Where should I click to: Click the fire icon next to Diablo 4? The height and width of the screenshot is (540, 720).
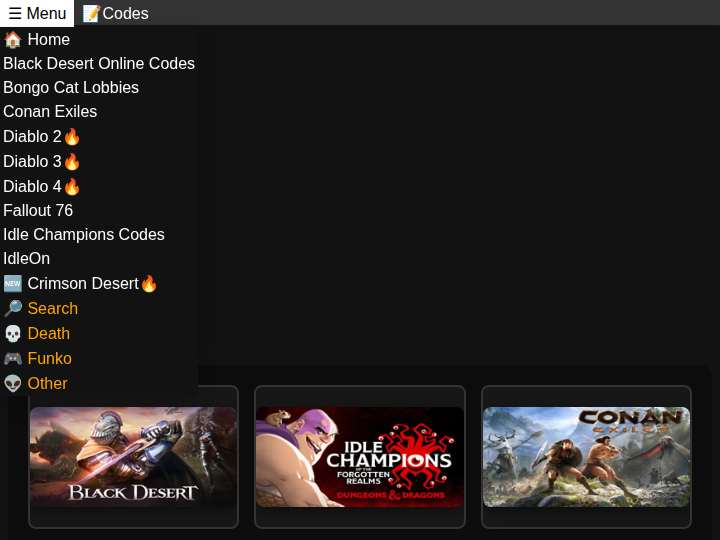[x=72, y=187]
